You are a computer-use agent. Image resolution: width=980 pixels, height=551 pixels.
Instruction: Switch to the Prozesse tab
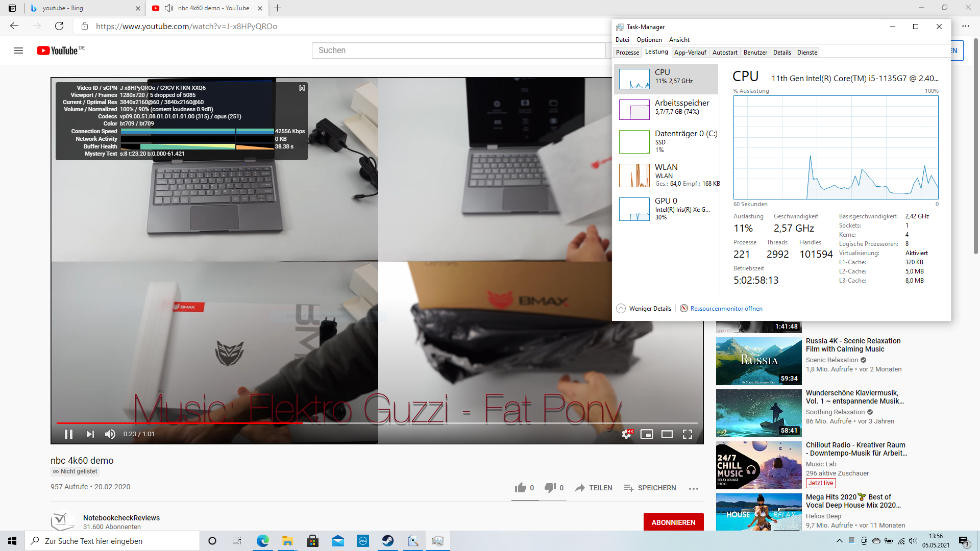627,53
